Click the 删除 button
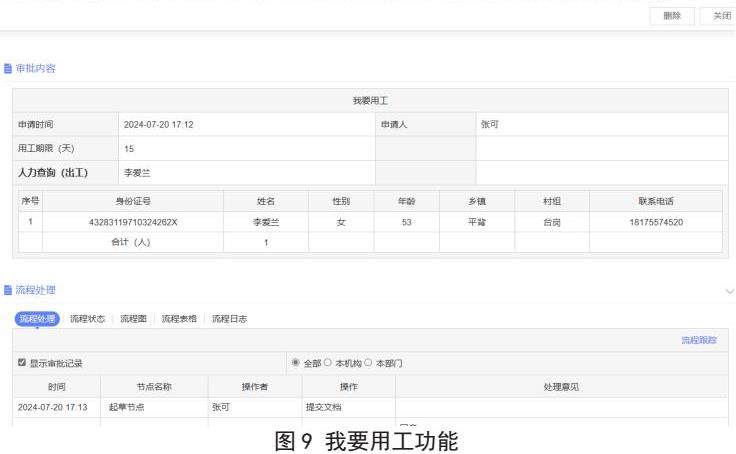 [671, 16]
